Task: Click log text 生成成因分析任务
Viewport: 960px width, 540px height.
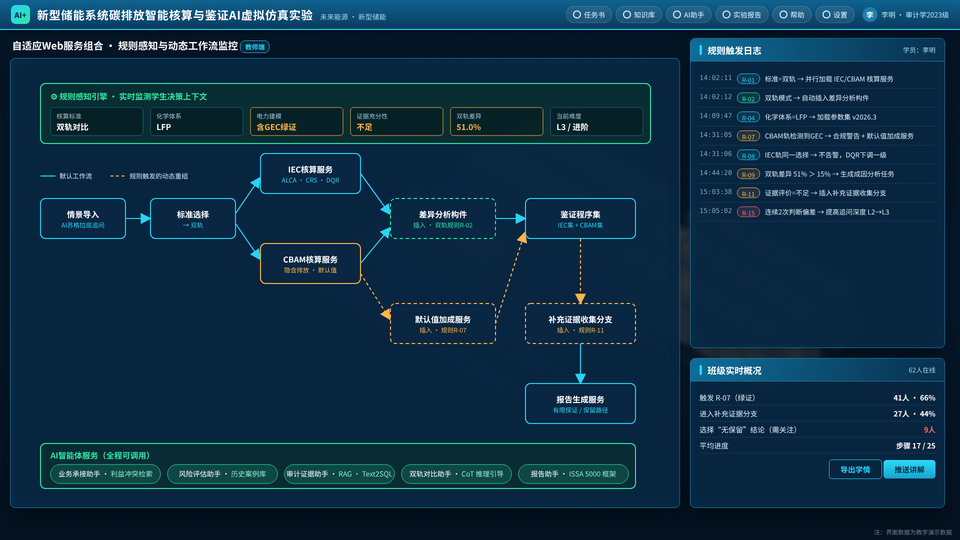Action: click(868, 174)
